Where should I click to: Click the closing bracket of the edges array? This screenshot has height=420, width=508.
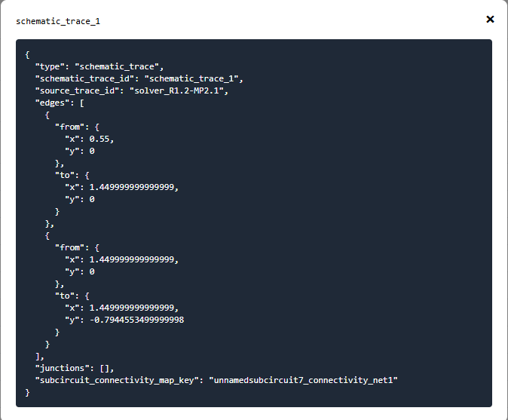coord(37,356)
